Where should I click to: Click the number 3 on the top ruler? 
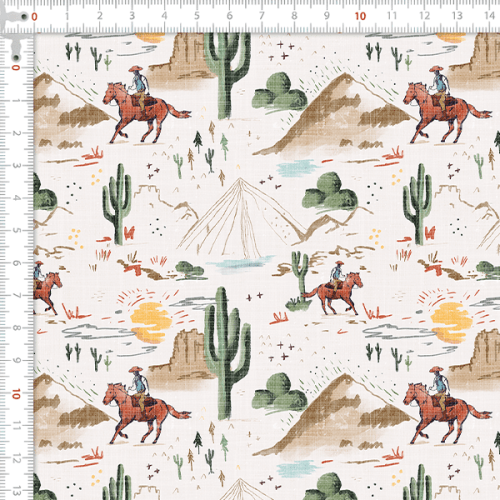(x=132, y=16)
